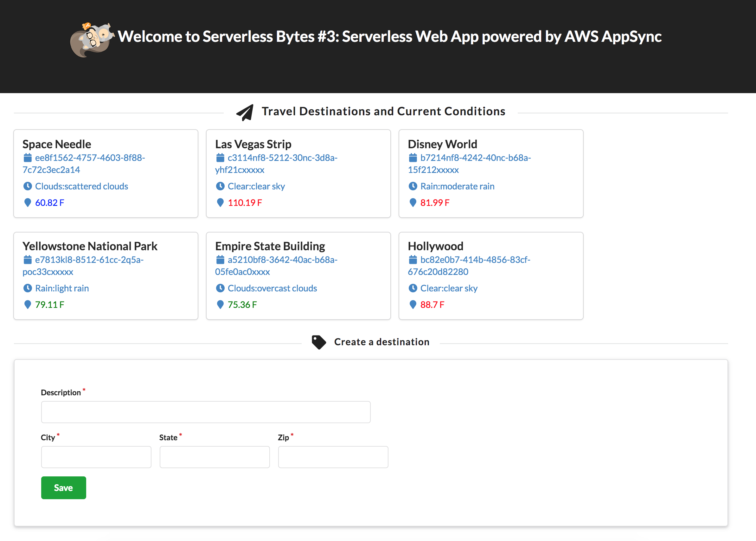This screenshot has width=756, height=541.
Task: Open the Hollywood ID link bc82e0b7
Action: coord(475,259)
